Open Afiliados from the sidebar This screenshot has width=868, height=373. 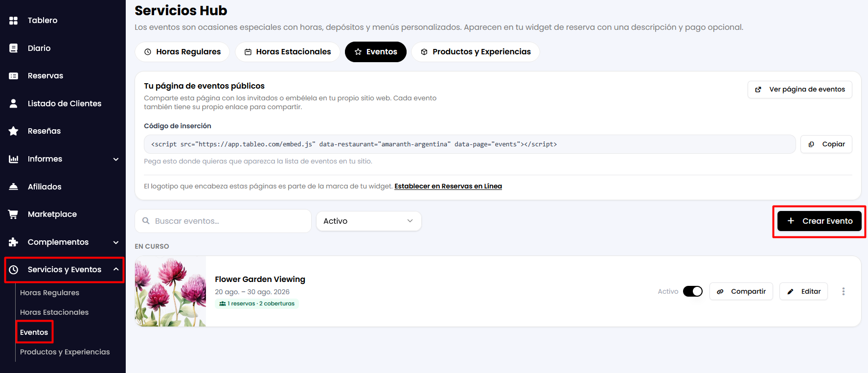pyautogui.click(x=45, y=186)
